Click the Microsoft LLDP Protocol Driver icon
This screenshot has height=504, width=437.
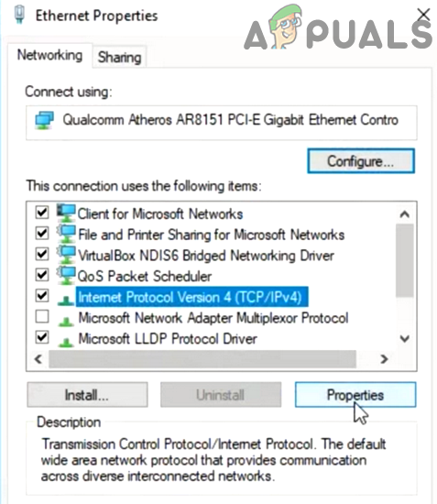66,342
